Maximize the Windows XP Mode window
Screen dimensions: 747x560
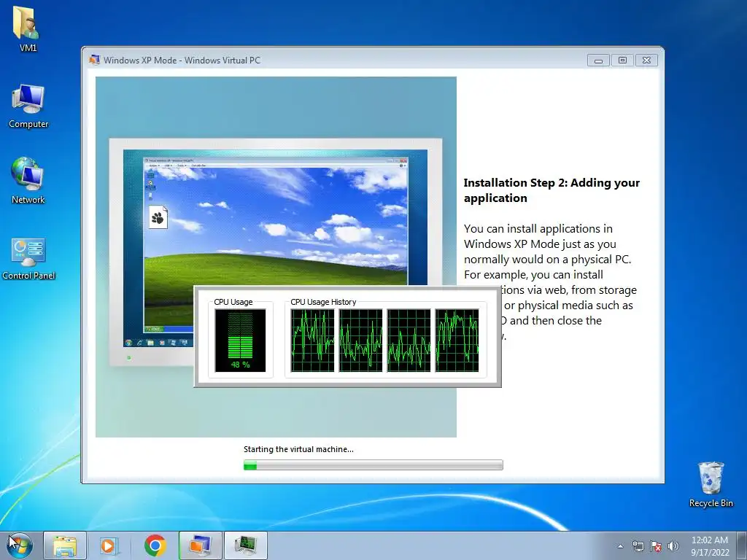coord(622,60)
